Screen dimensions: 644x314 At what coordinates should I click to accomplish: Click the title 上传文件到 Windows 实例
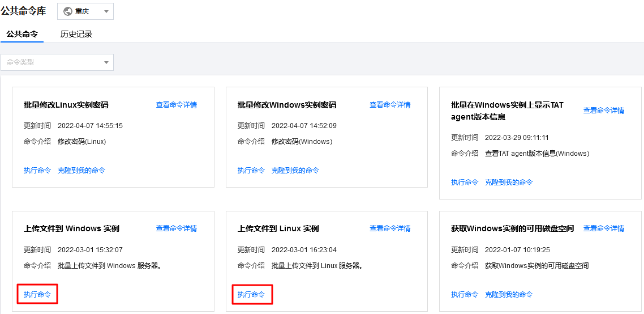click(x=71, y=228)
